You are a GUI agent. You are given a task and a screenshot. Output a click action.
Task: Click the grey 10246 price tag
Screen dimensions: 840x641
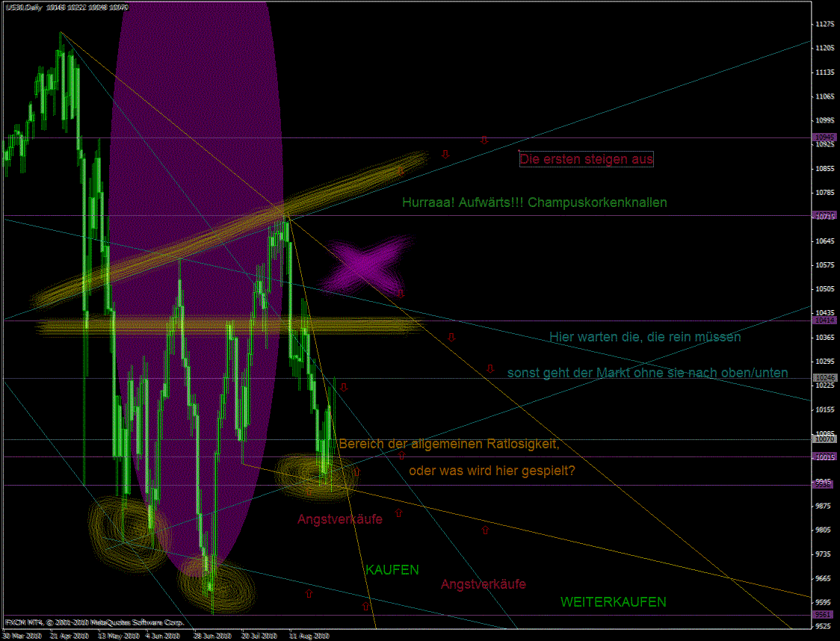[824, 378]
